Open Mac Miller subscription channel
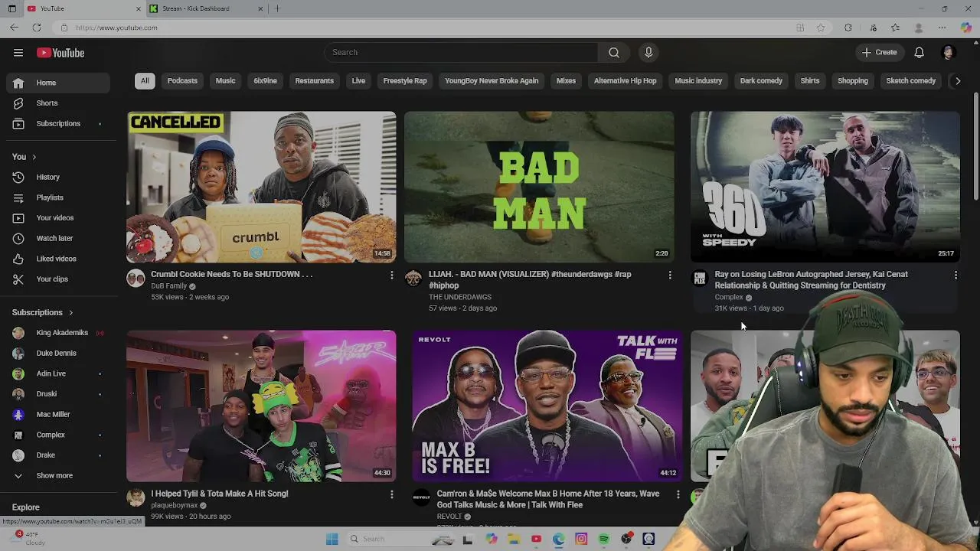The height and width of the screenshot is (551, 980). pyautogui.click(x=58, y=414)
